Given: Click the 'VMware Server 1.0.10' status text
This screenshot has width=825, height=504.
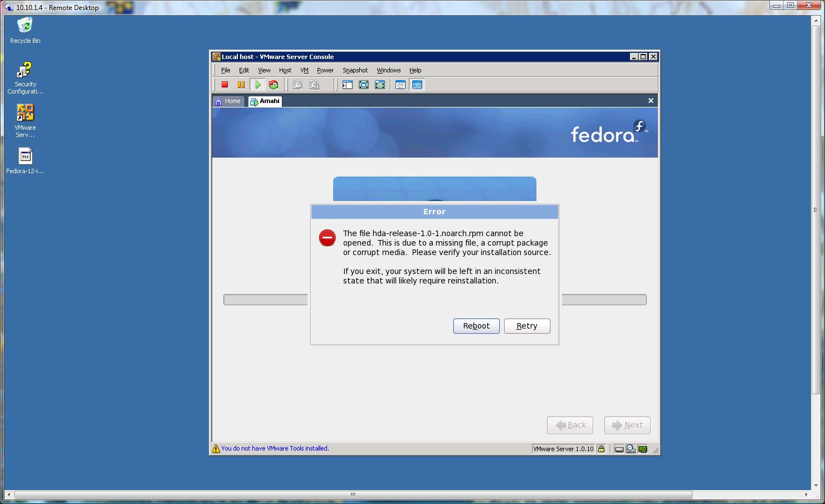Looking at the screenshot, I should pos(564,449).
